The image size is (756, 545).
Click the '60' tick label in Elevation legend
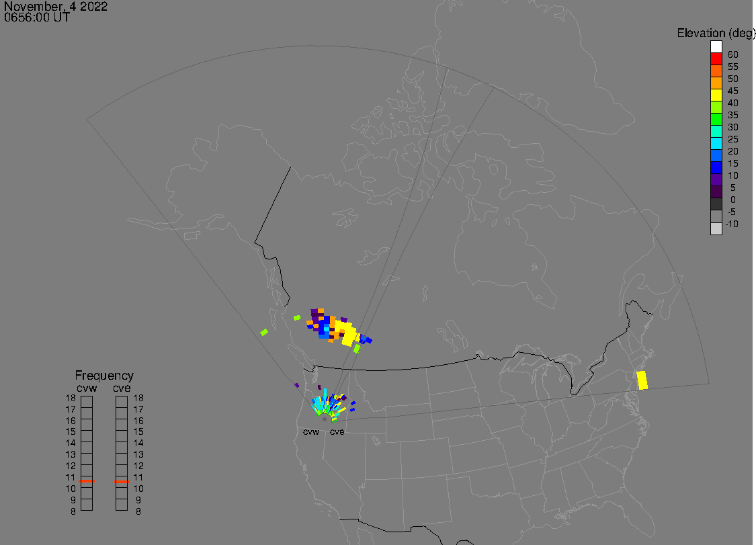coord(732,54)
